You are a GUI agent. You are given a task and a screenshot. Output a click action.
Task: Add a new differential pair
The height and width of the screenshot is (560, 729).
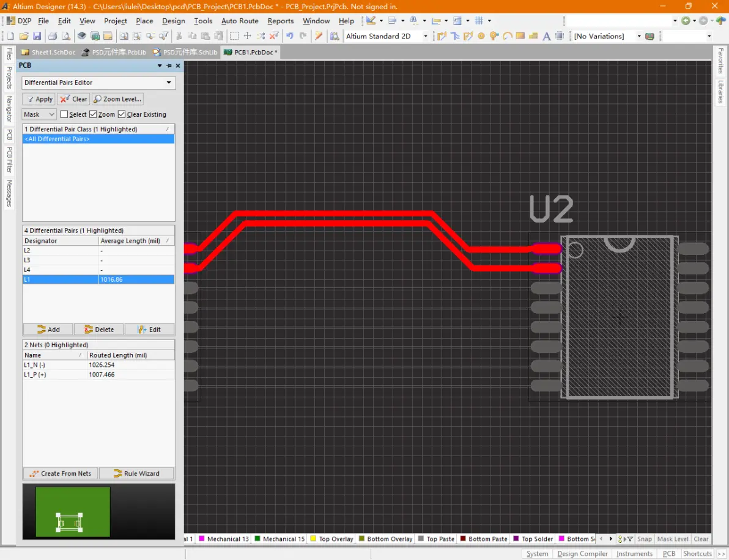[x=48, y=330]
